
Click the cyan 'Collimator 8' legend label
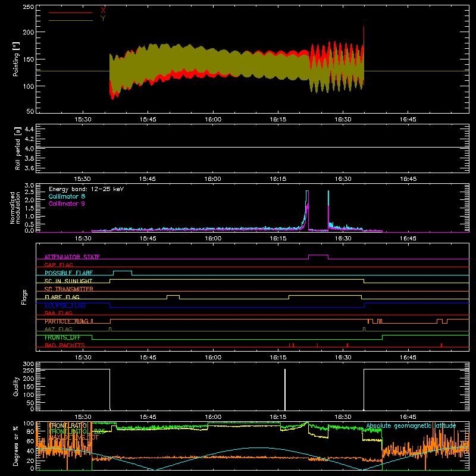67,196
